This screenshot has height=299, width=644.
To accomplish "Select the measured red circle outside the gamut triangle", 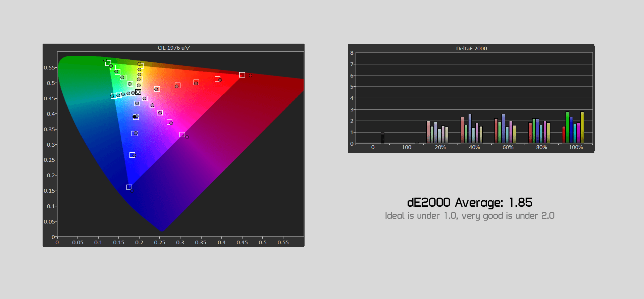I will [x=250, y=76].
